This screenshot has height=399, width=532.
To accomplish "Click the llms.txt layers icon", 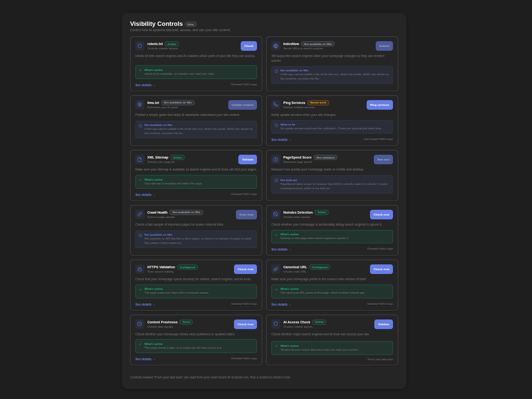I will point(140,105).
